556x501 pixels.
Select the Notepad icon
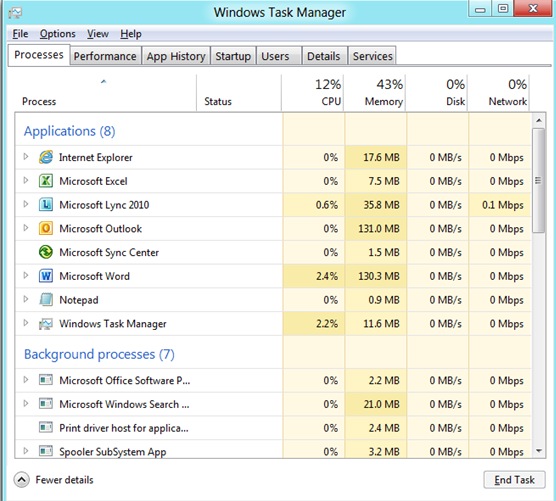coord(46,300)
